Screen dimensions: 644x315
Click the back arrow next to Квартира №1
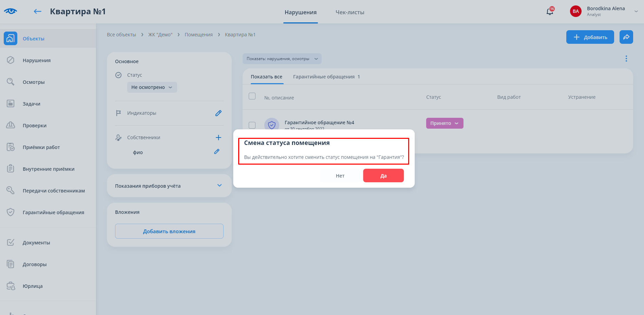[37, 12]
